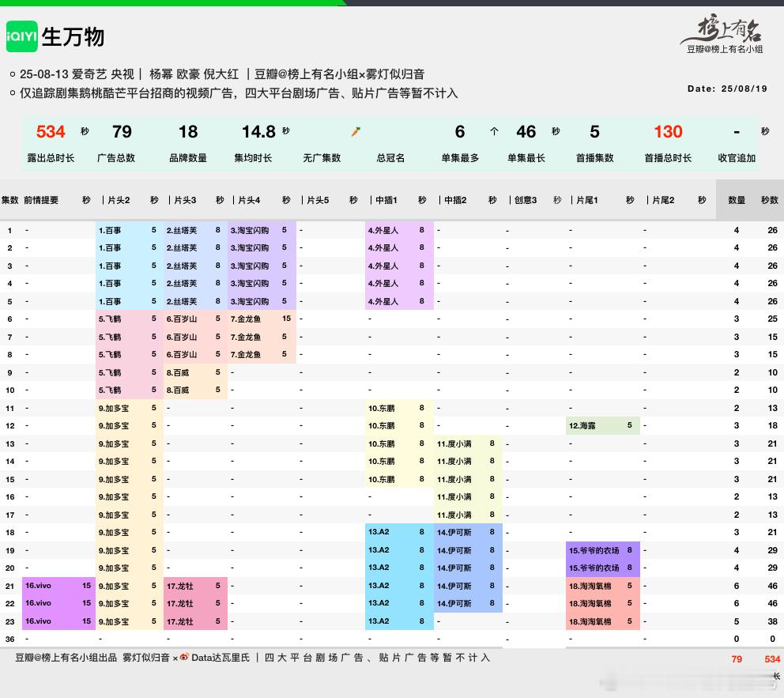Click the 收官追加 label
This screenshot has height=698, width=784.
point(737,158)
